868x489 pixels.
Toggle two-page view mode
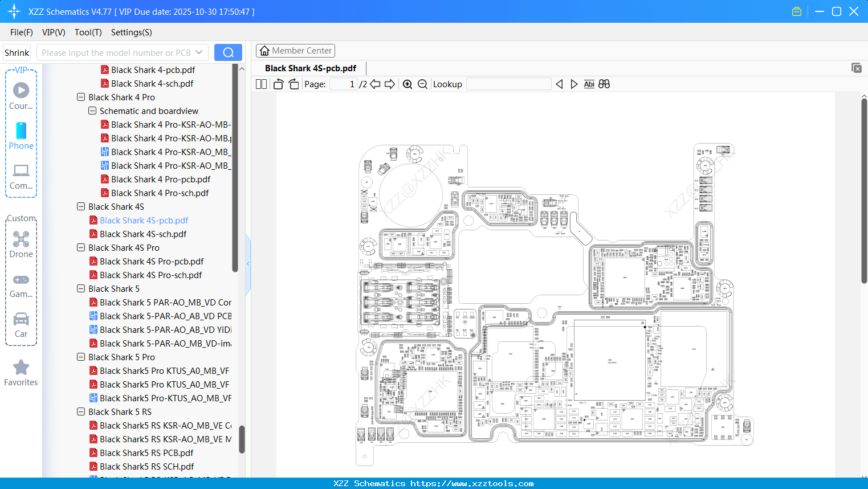coord(260,83)
